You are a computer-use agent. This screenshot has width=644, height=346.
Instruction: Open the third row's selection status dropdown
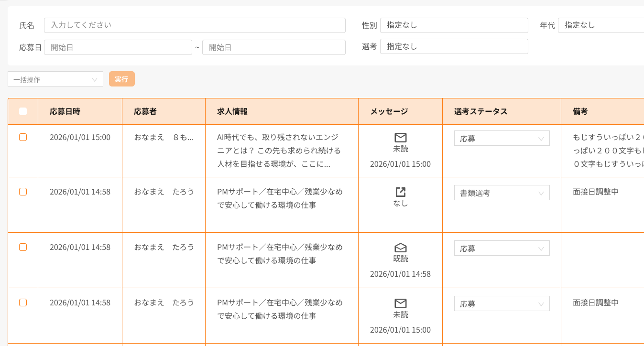pyautogui.click(x=502, y=248)
